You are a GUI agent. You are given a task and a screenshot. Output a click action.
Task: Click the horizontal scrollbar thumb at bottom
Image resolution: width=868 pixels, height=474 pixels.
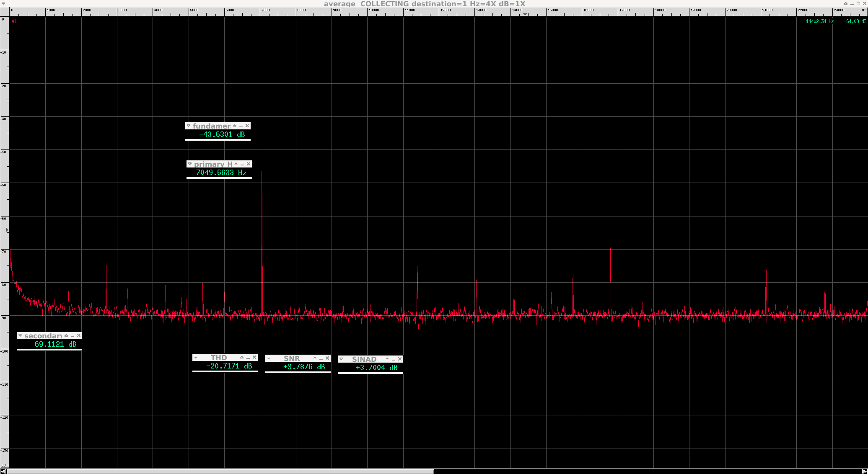pyautogui.click(x=220, y=471)
